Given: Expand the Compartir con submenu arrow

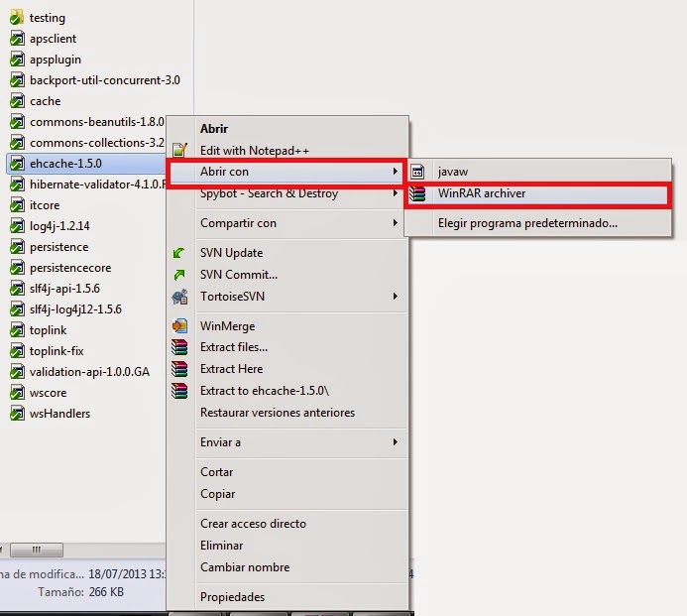Looking at the screenshot, I should point(396,223).
